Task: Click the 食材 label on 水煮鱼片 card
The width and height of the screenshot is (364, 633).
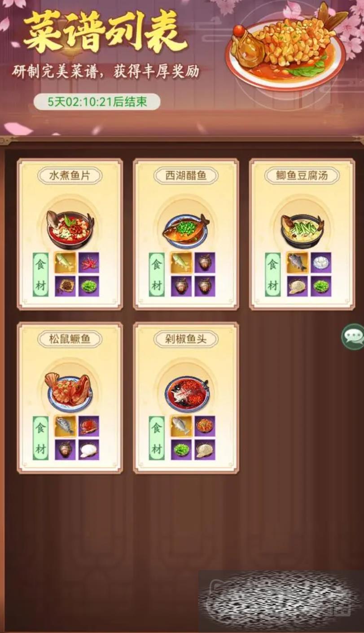Action: pyautogui.click(x=41, y=274)
